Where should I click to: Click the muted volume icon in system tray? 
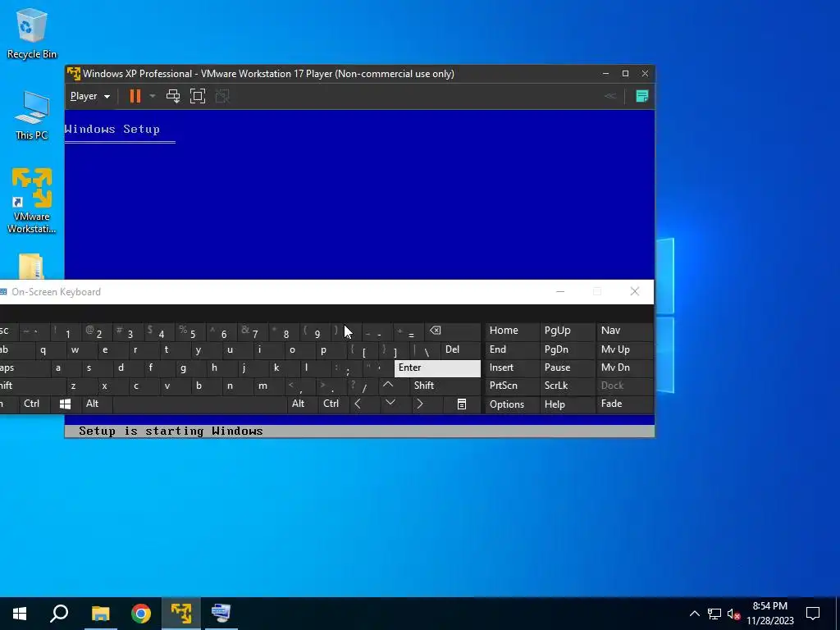[733, 614]
